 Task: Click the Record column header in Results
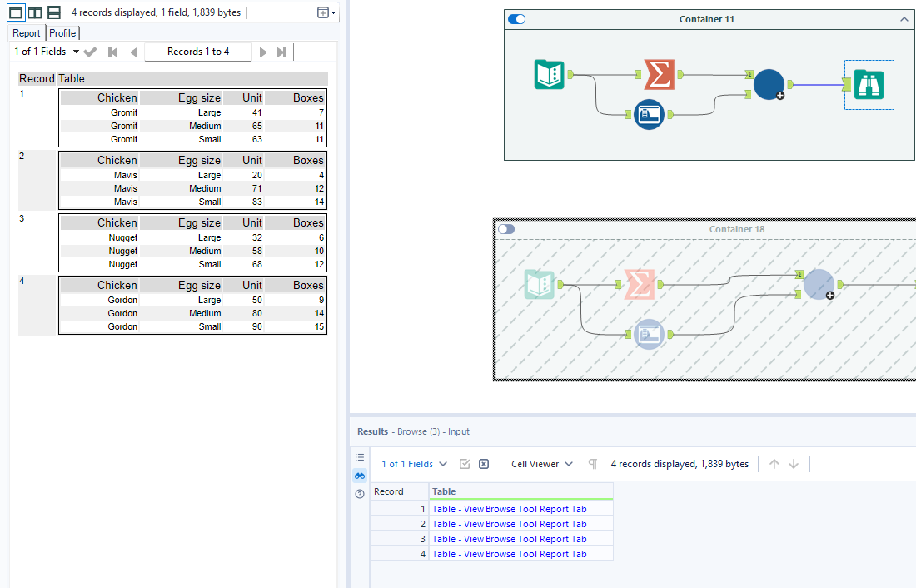tap(400, 491)
